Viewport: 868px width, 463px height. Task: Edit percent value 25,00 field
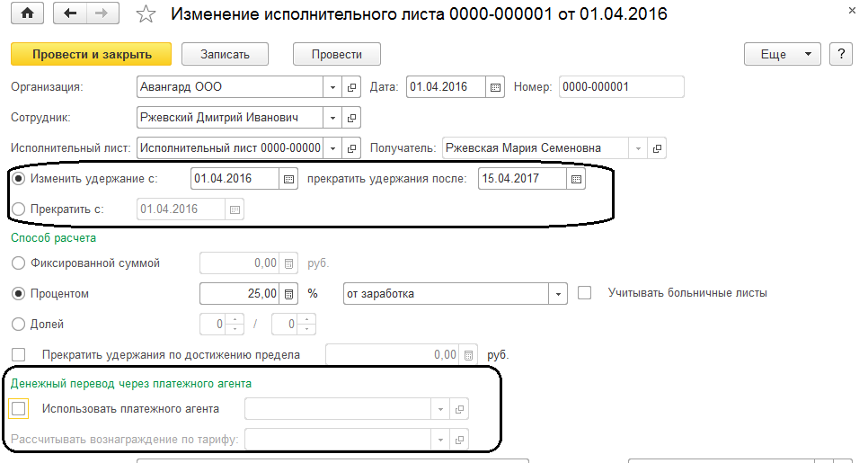pos(239,293)
